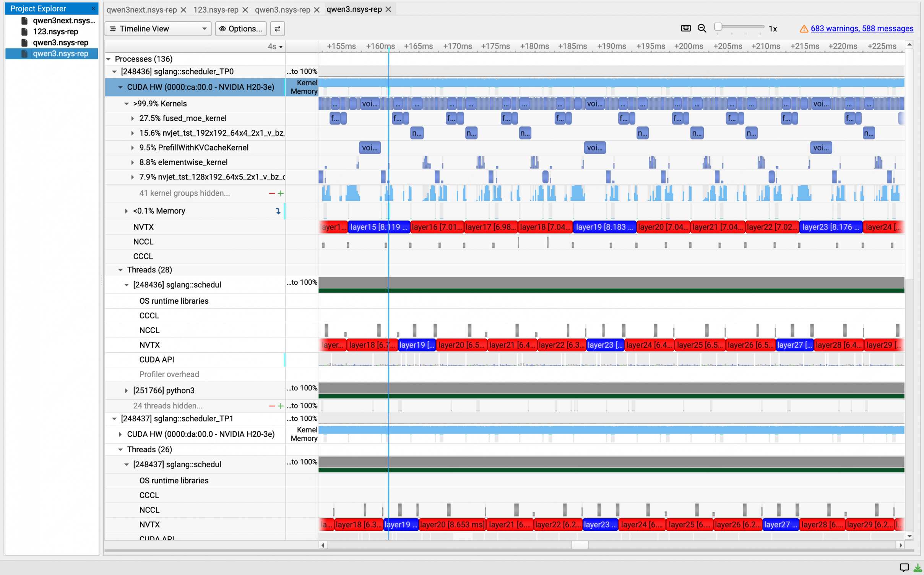Open the Options button

coord(241,29)
